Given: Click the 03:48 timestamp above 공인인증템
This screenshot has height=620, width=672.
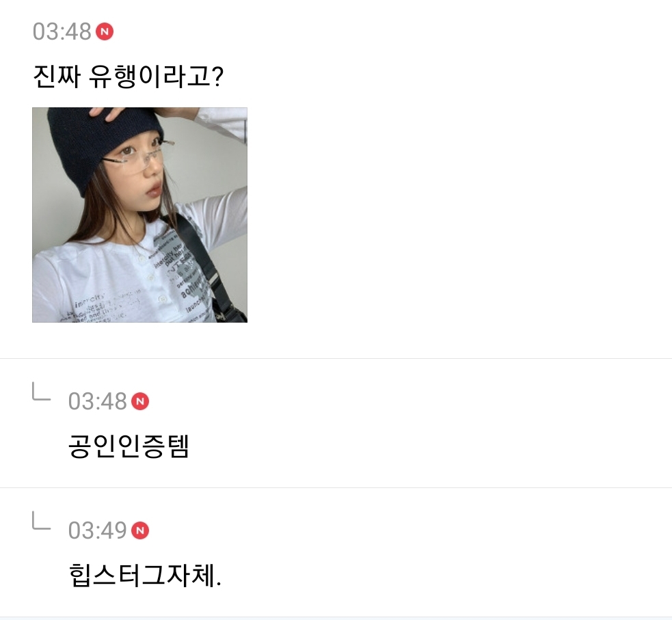Looking at the screenshot, I should (x=97, y=401).
